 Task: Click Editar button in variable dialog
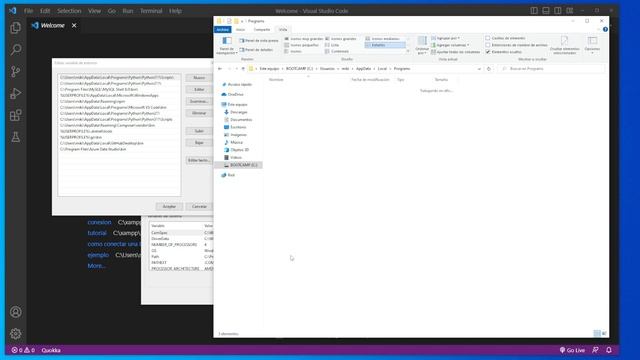pyautogui.click(x=199, y=89)
